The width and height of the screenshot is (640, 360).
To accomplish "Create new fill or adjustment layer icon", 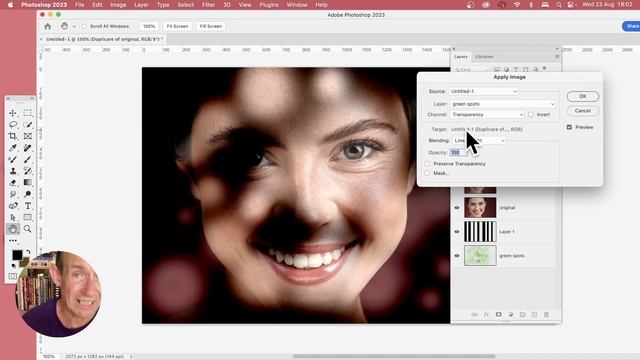I will (x=510, y=315).
